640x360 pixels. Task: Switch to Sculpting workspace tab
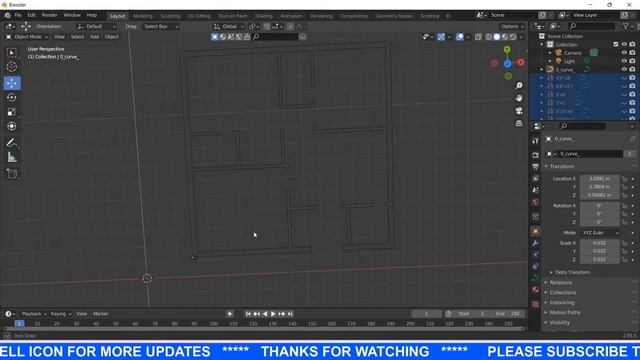(170, 16)
